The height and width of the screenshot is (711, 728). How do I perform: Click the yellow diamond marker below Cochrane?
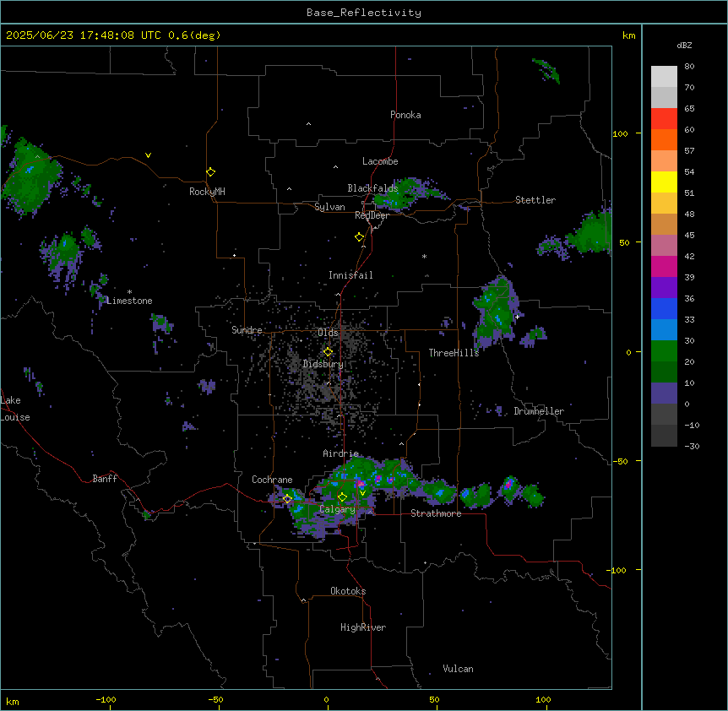(x=287, y=499)
